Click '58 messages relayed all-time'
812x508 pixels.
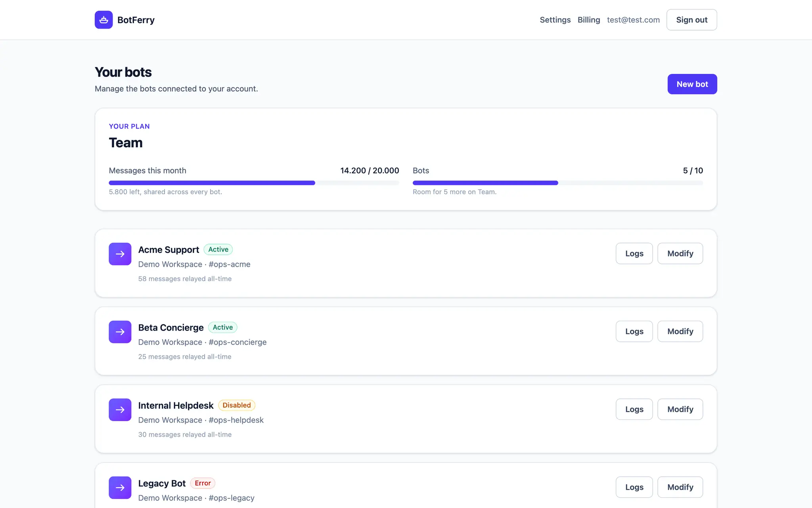[185, 279]
